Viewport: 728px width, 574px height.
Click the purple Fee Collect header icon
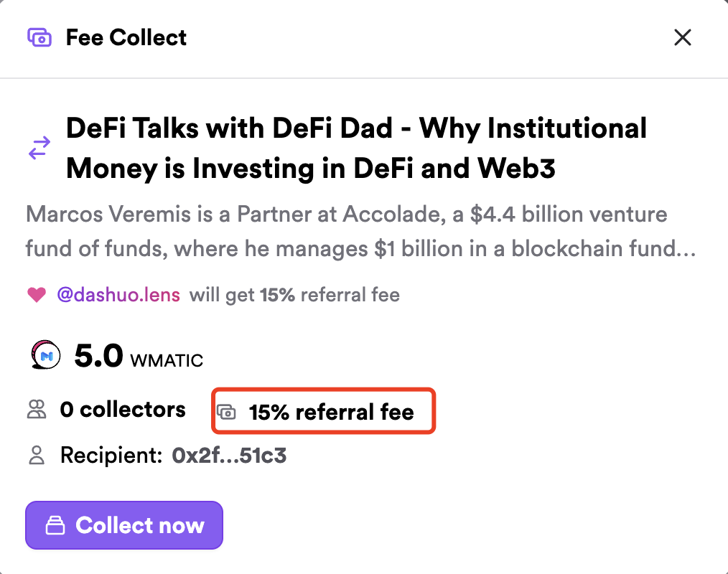[x=39, y=37]
